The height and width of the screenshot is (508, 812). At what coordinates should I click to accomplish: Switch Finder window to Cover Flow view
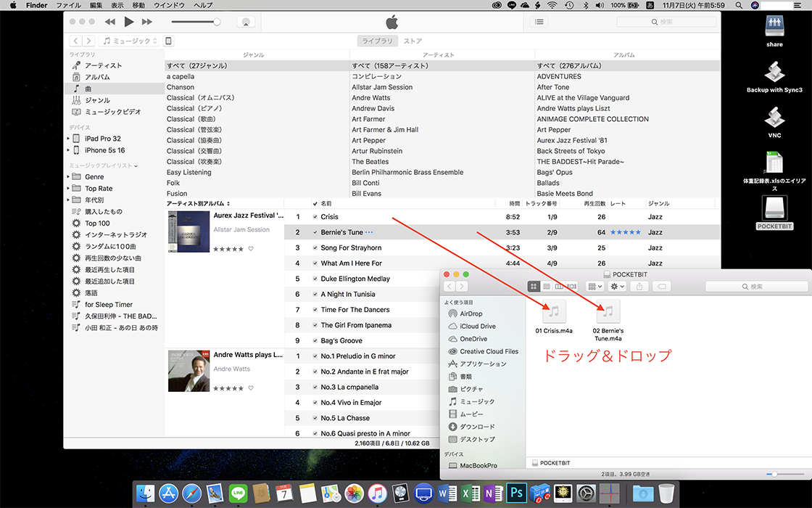(x=571, y=287)
